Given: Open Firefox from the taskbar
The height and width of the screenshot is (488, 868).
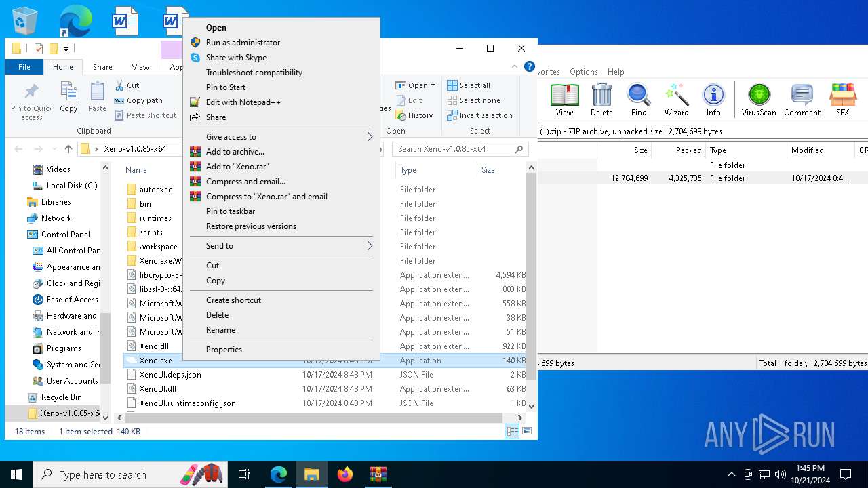Looking at the screenshot, I should pos(345,474).
